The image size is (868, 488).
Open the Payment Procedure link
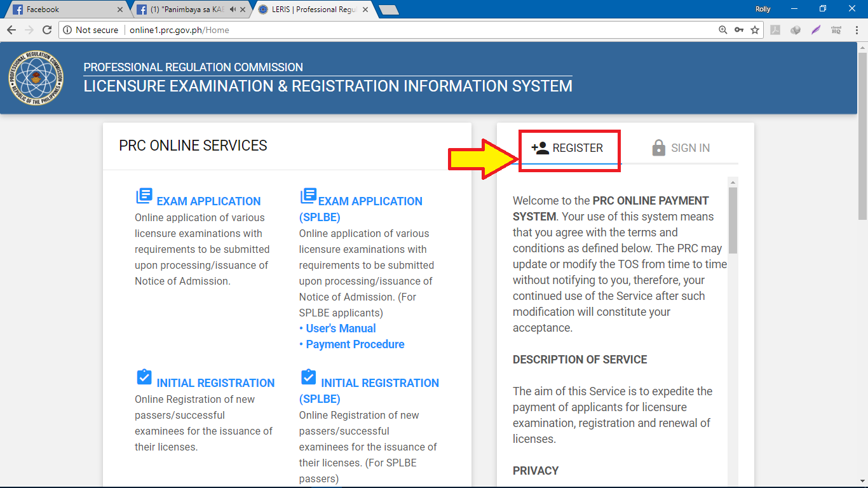point(355,344)
